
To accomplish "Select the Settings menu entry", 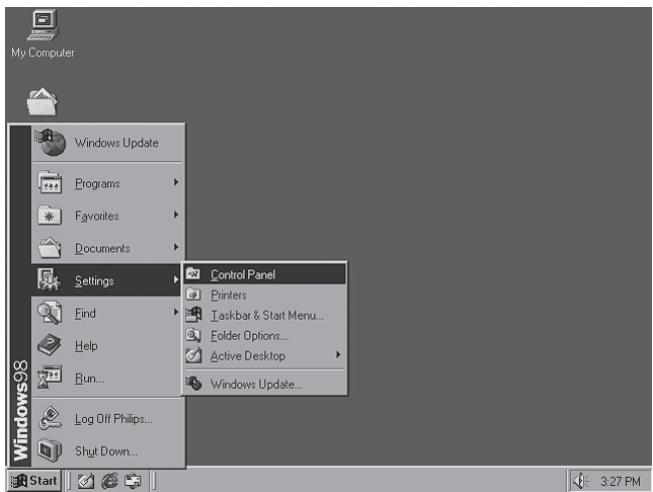I will click(106, 280).
